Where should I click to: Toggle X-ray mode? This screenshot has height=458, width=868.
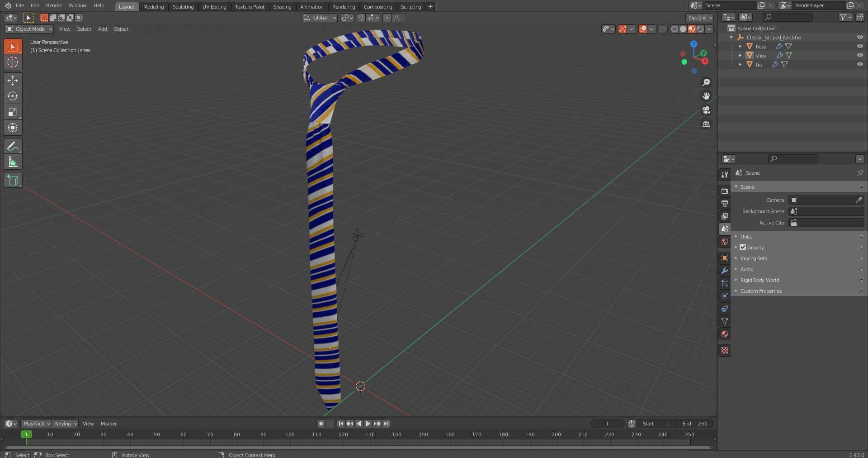click(663, 29)
